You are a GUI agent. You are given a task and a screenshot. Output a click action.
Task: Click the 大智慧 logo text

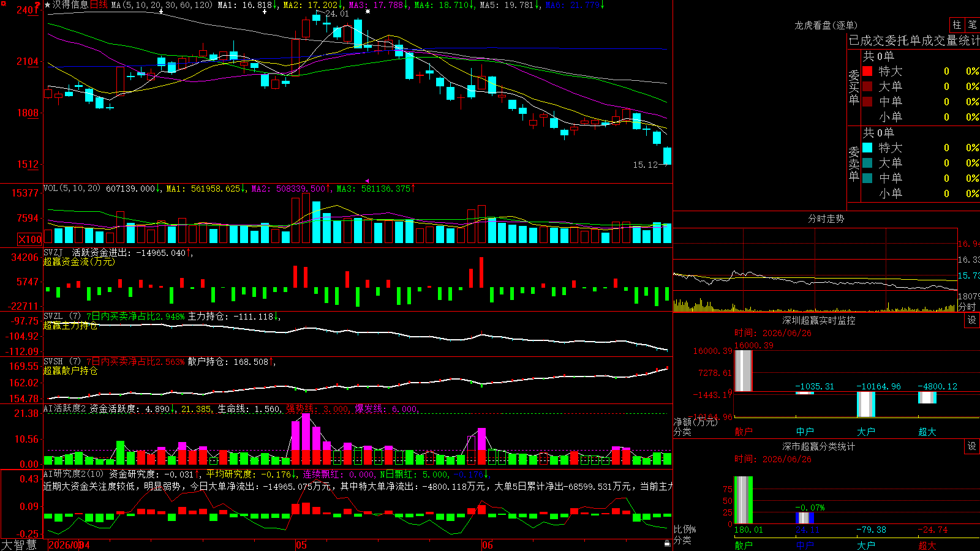[x=19, y=545]
